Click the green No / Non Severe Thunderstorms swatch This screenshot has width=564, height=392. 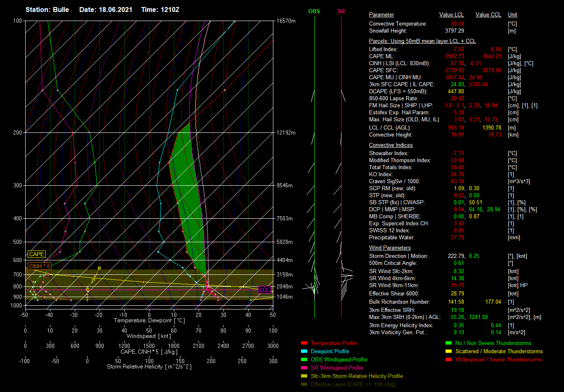click(449, 343)
